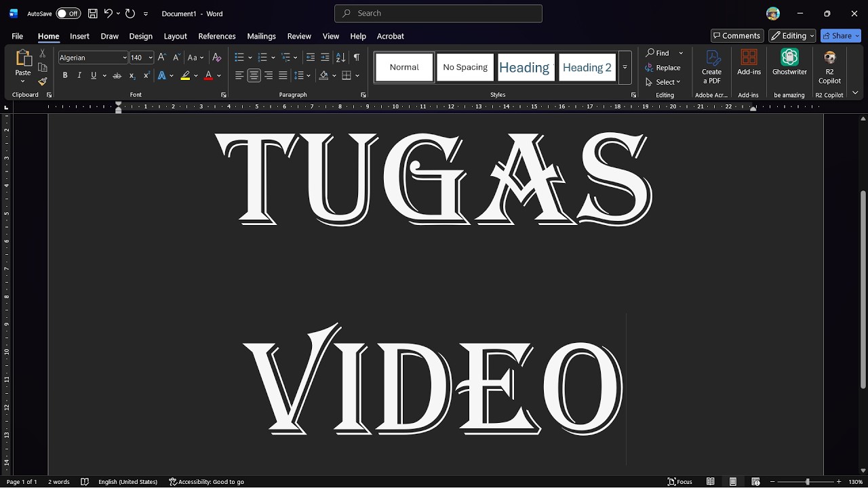Expand the Styles gallery
The width and height of the screenshot is (868, 488).
click(625, 67)
